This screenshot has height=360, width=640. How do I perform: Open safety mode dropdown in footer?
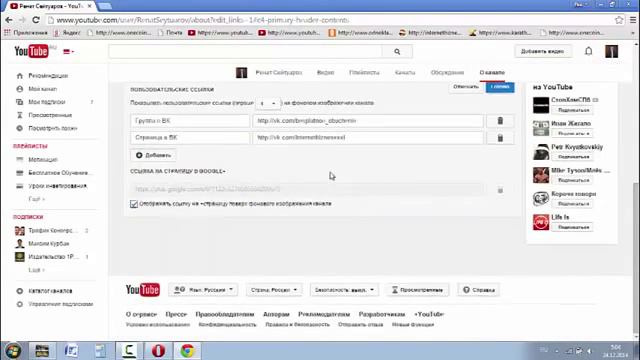tap(344, 290)
